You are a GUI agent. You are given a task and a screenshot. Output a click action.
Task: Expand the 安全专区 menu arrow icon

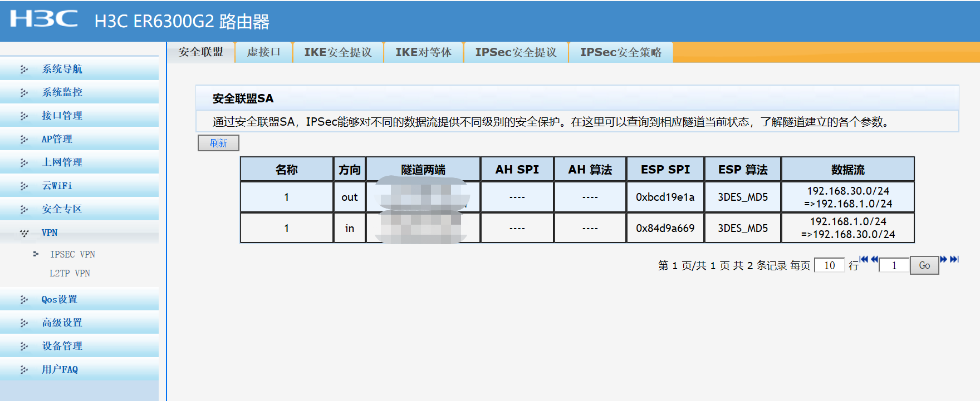coord(24,209)
